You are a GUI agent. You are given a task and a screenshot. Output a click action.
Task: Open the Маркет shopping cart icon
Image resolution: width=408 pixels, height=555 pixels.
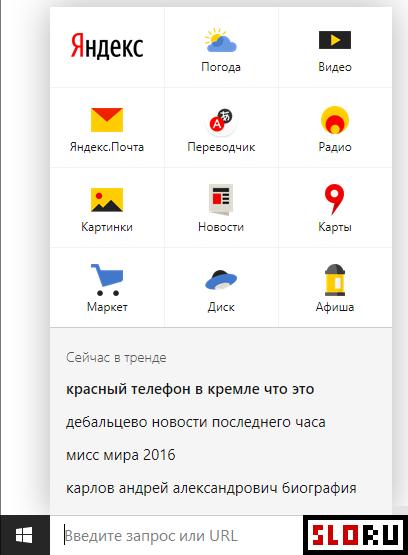[x=107, y=280]
